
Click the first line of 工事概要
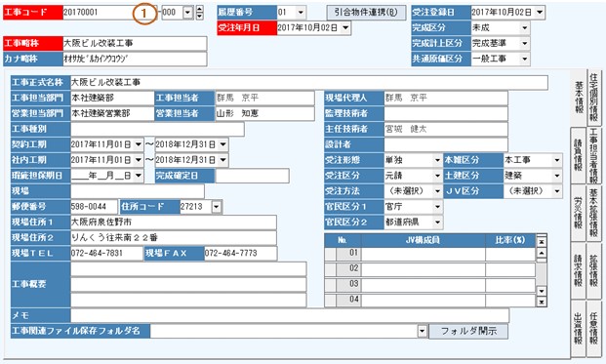tap(188, 269)
